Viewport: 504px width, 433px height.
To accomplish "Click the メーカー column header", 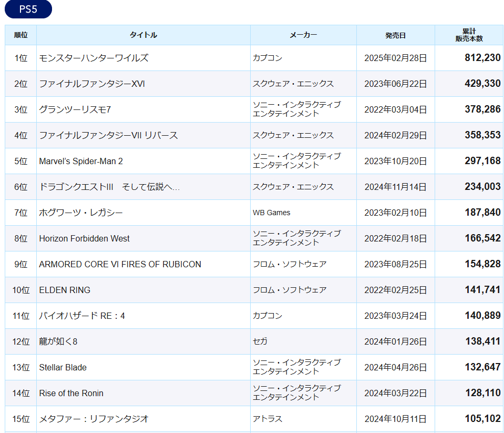I will pos(303,35).
